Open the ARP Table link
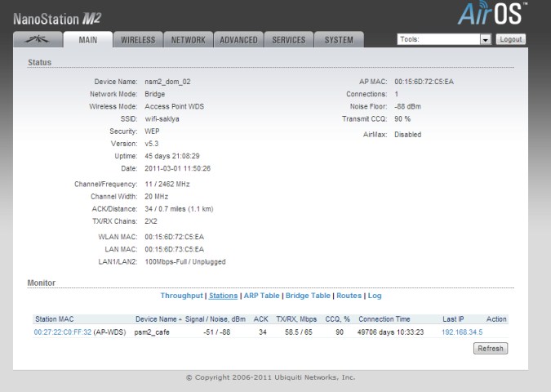The width and height of the screenshot is (551, 392). (x=261, y=296)
